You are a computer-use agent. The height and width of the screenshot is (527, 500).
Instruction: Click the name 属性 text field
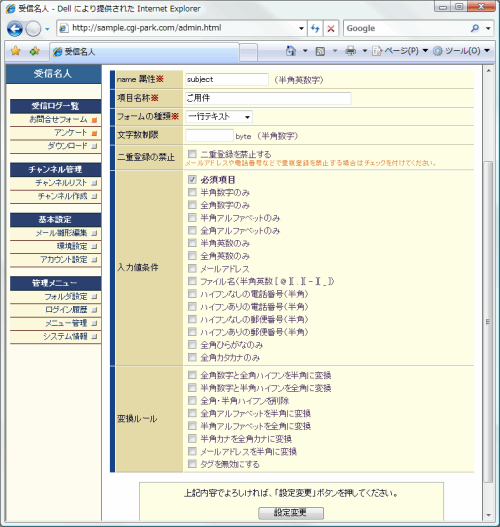coord(227,79)
